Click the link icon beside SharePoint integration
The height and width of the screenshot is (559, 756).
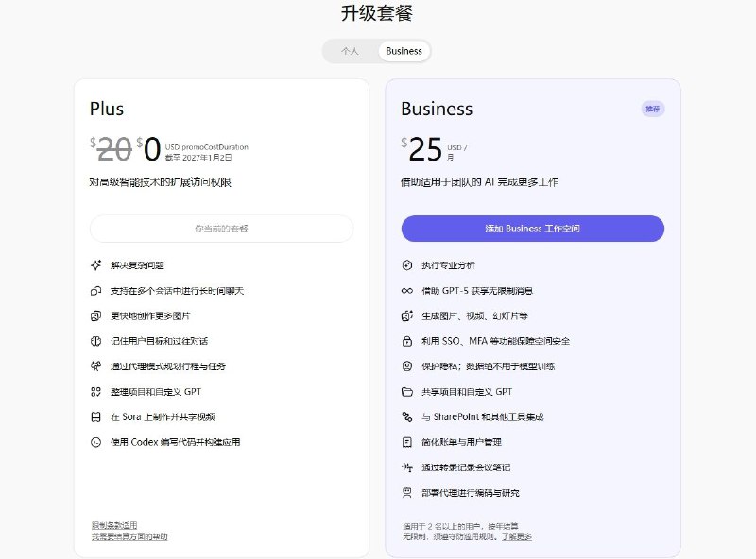(x=406, y=416)
